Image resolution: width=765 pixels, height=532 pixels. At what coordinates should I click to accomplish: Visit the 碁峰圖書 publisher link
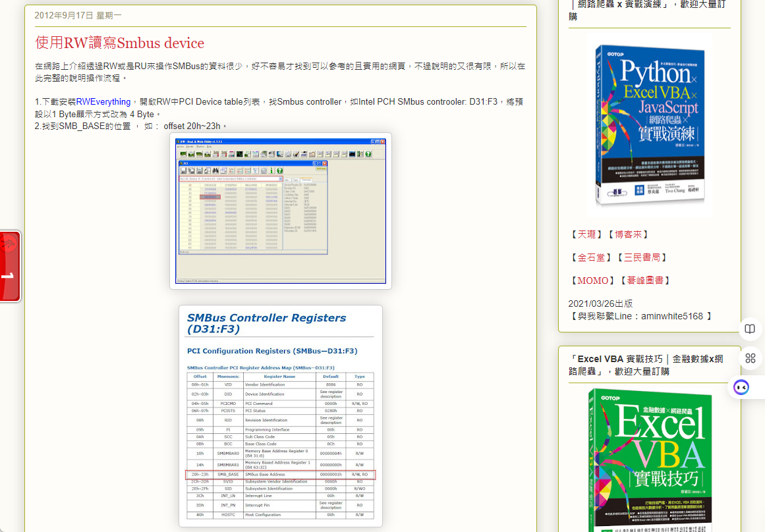point(645,280)
